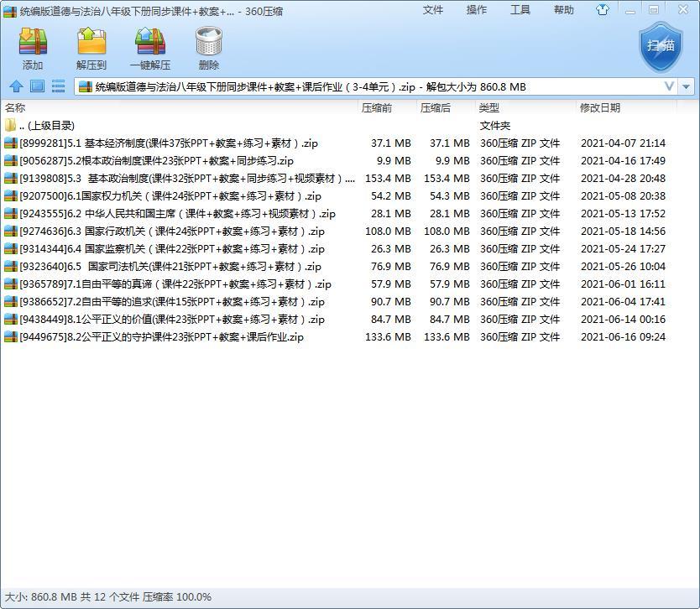The height and width of the screenshot is (609, 700).
Task: Click the 扫描 scan shield icon
Action: (x=661, y=47)
